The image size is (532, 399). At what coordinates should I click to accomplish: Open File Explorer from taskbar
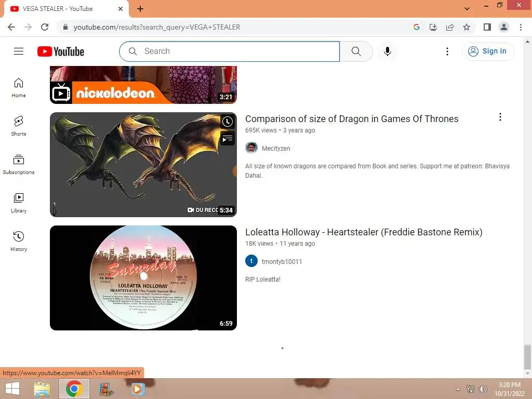(42, 389)
